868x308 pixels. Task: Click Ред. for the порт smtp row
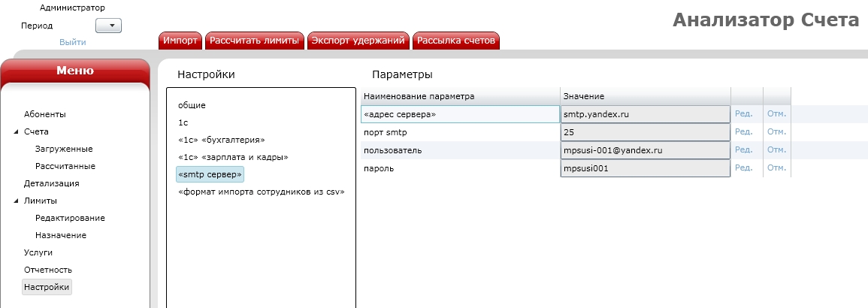click(744, 131)
